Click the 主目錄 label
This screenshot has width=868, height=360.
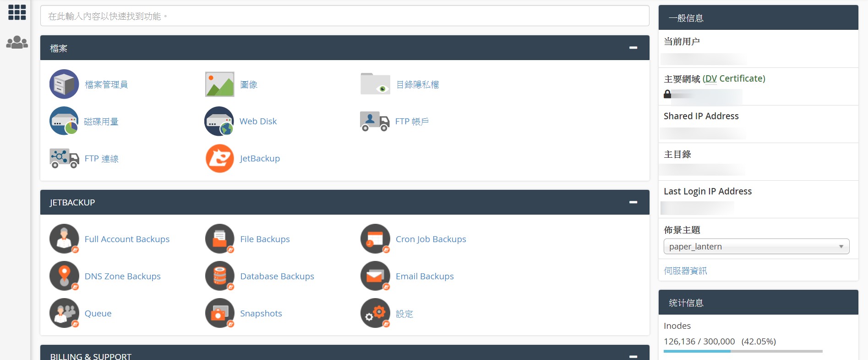coord(677,154)
